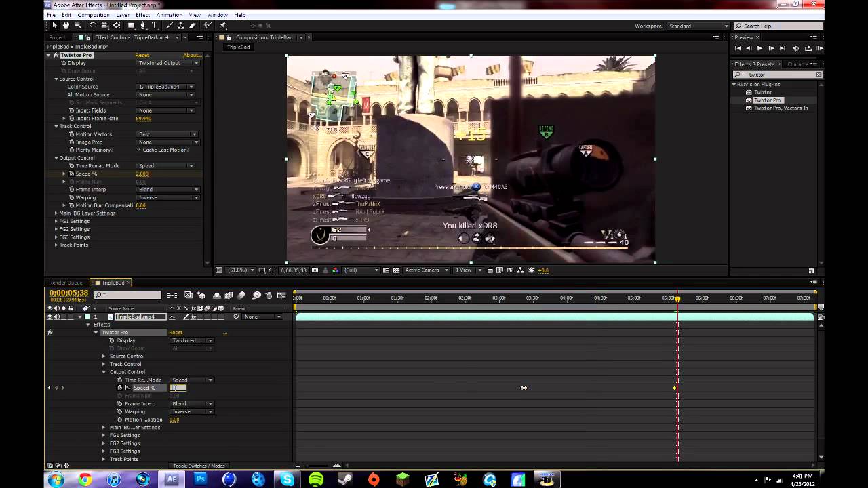The height and width of the screenshot is (488, 868).
Task: Select the Rotation tool
Action: coord(93,26)
